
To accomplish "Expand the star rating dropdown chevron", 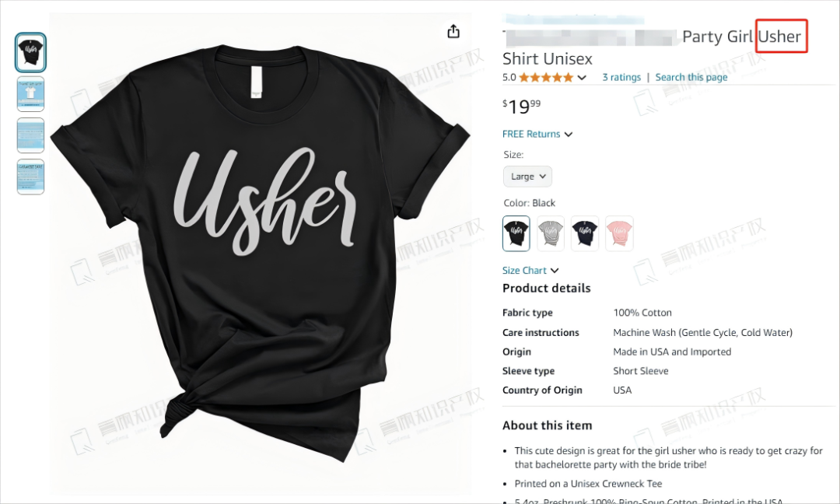I will 582,78.
